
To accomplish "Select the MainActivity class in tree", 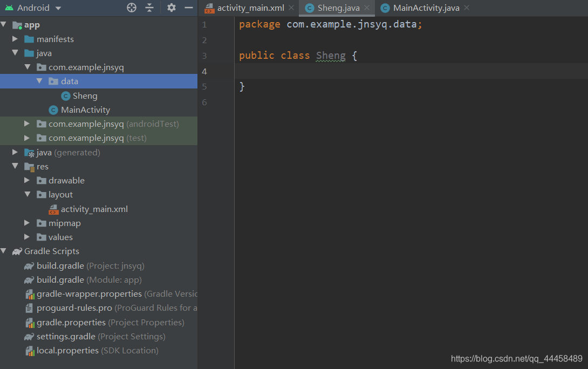I will 85,110.
